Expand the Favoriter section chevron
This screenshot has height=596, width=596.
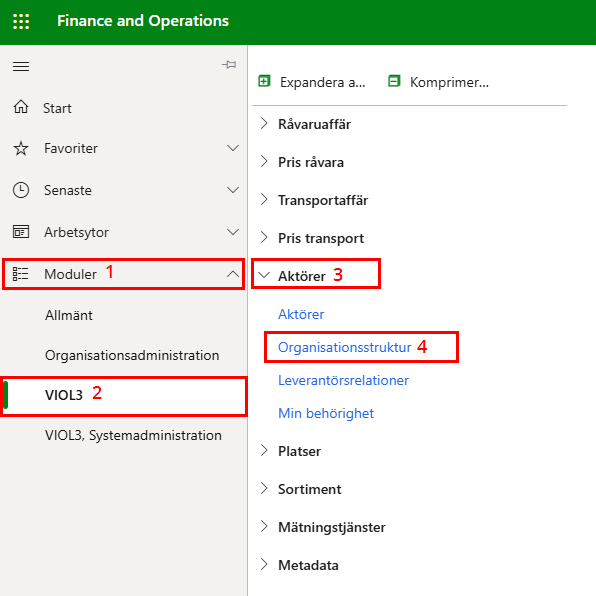pos(233,148)
